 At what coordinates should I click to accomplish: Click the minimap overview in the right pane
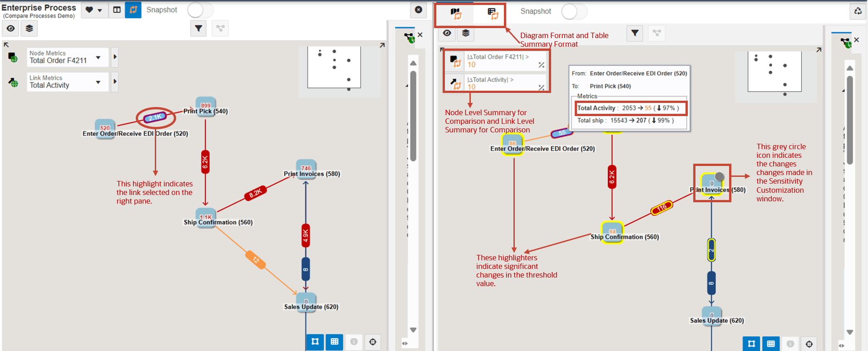774,71
